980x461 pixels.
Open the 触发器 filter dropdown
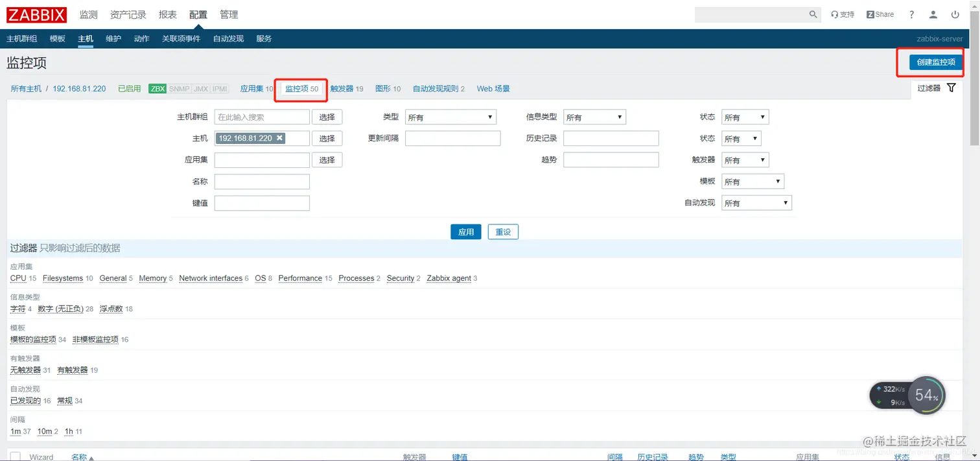[745, 160]
